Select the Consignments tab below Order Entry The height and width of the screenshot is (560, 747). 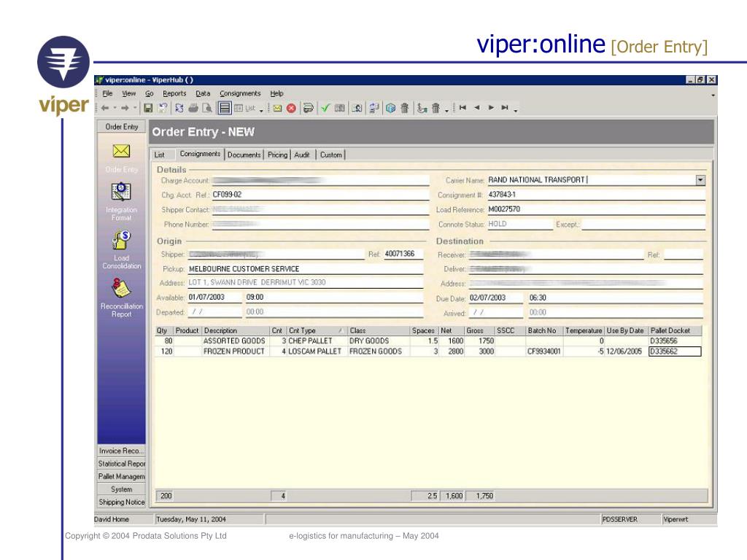point(200,154)
